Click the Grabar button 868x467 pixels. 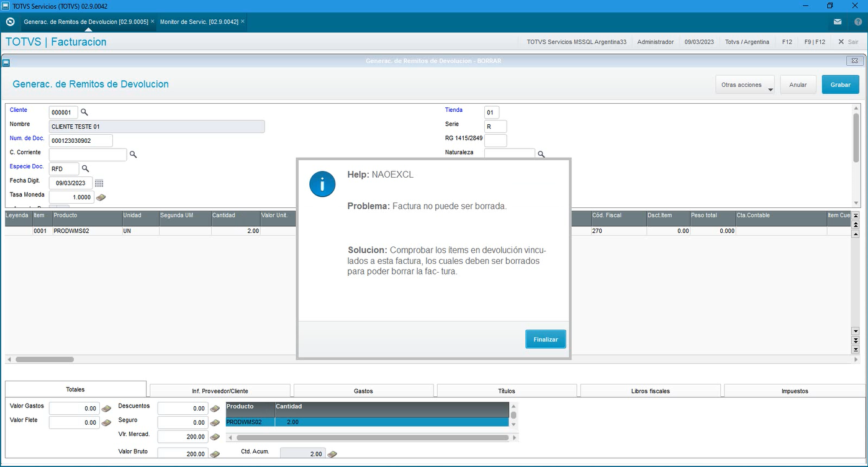[x=840, y=84]
